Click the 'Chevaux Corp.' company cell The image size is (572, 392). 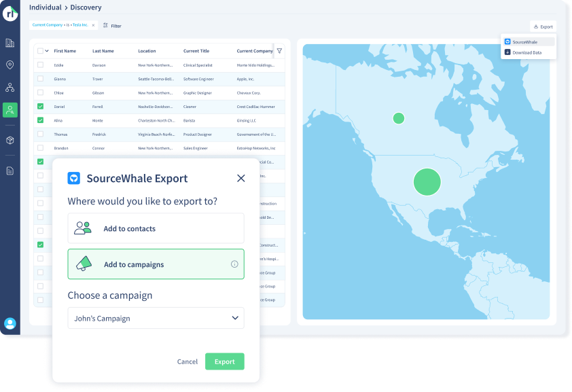click(x=249, y=93)
